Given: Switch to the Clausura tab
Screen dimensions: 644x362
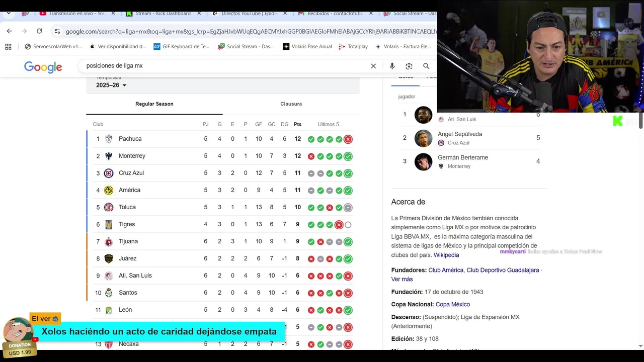Looking at the screenshot, I should 291,104.
